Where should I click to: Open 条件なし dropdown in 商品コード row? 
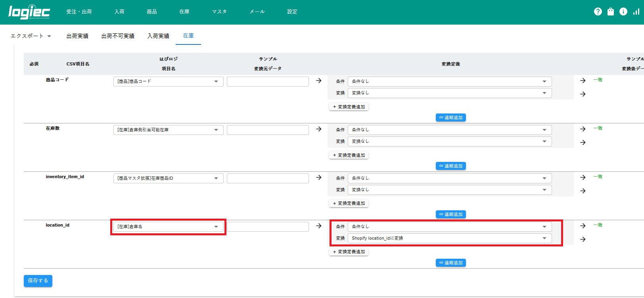449,81
